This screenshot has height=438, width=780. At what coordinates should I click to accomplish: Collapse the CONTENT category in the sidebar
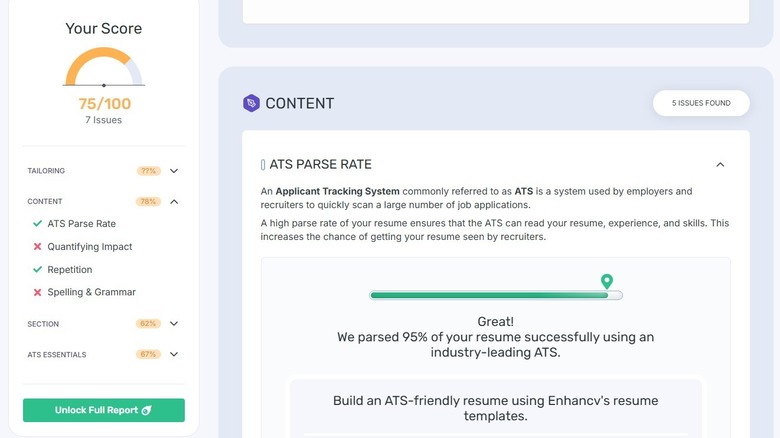point(174,201)
